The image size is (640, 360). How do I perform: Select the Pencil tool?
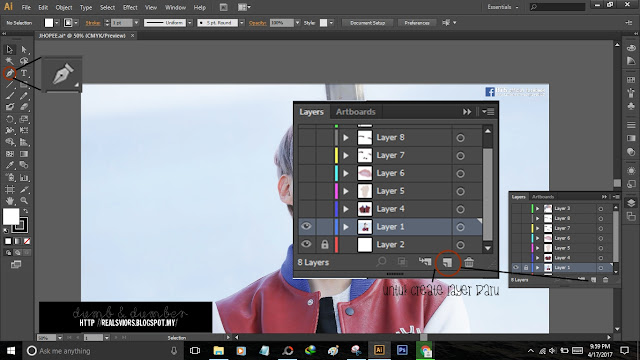pyautogui.click(x=24, y=96)
